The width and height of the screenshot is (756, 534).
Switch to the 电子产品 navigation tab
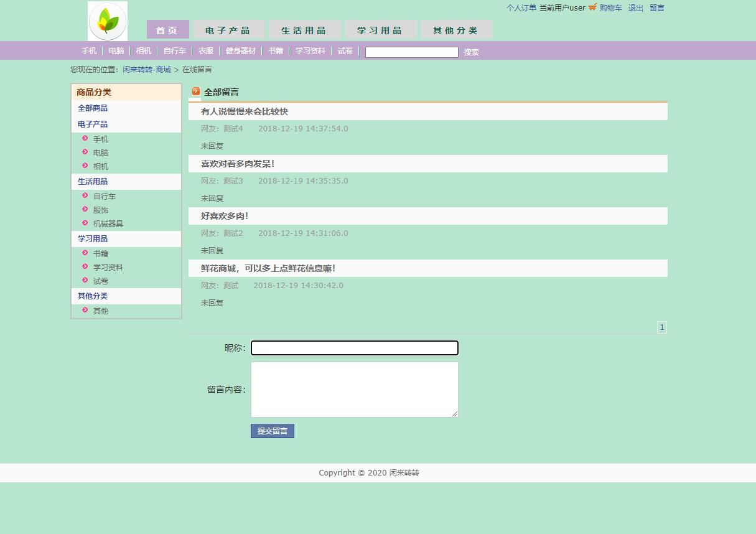coord(228,29)
